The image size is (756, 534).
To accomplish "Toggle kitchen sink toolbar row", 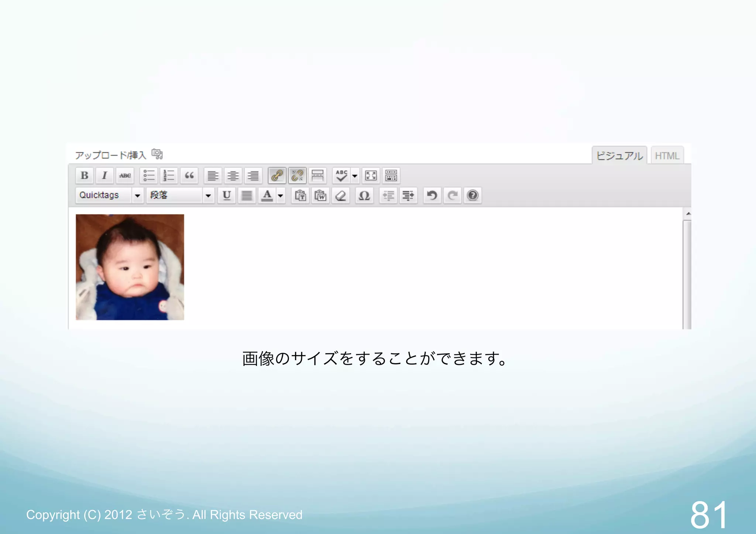I will pos(391,176).
